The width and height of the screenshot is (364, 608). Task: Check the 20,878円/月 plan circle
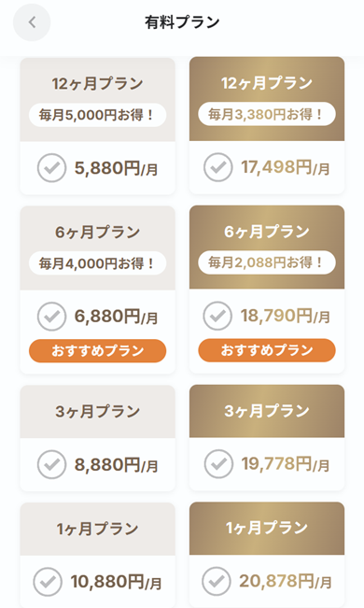click(x=217, y=581)
